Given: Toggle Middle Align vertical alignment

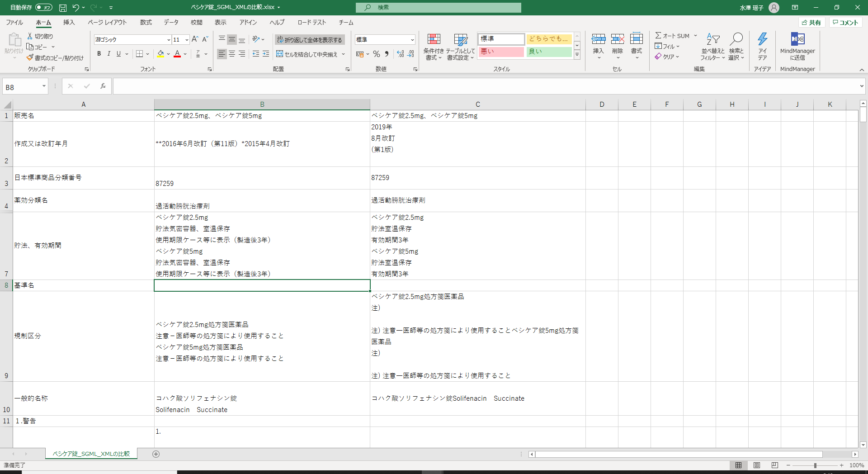Looking at the screenshot, I should (x=231, y=39).
